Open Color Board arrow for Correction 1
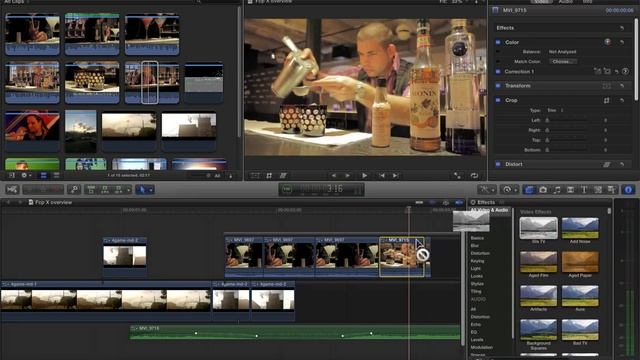640x360 pixels. (x=625, y=71)
